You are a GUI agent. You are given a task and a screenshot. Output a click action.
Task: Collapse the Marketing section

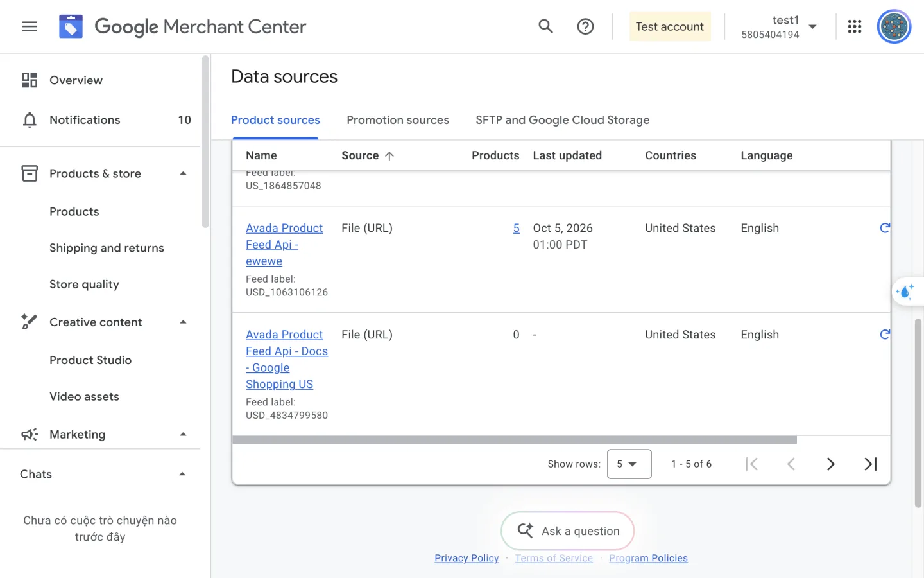[183, 434]
